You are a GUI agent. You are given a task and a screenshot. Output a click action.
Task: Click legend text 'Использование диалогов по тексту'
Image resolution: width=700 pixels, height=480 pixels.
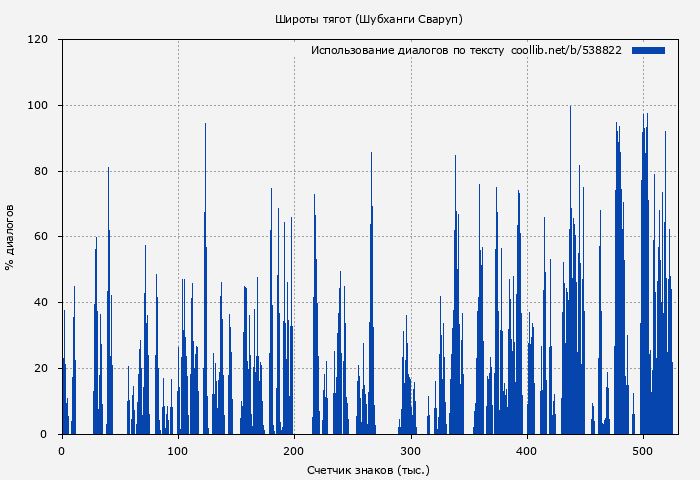pyautogui.click(x=407, y=50)
